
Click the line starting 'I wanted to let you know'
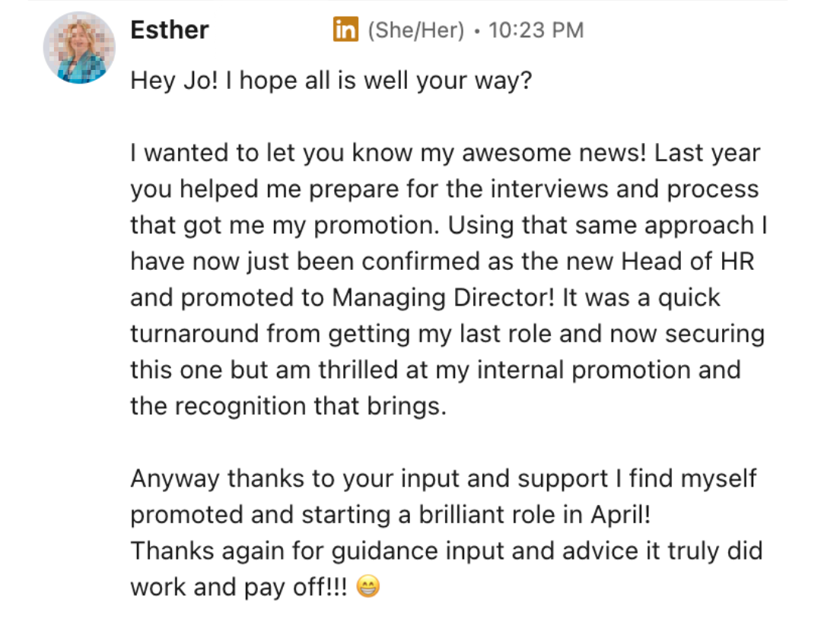(445, 153)
